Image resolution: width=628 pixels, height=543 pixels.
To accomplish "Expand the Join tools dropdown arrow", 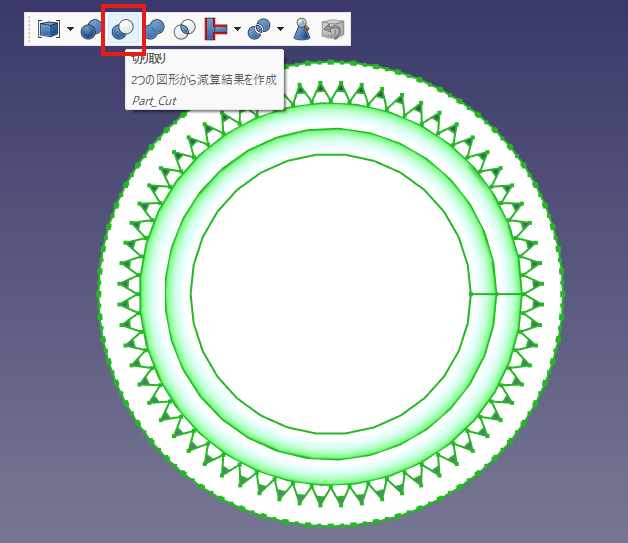I will tap(237, 29).
